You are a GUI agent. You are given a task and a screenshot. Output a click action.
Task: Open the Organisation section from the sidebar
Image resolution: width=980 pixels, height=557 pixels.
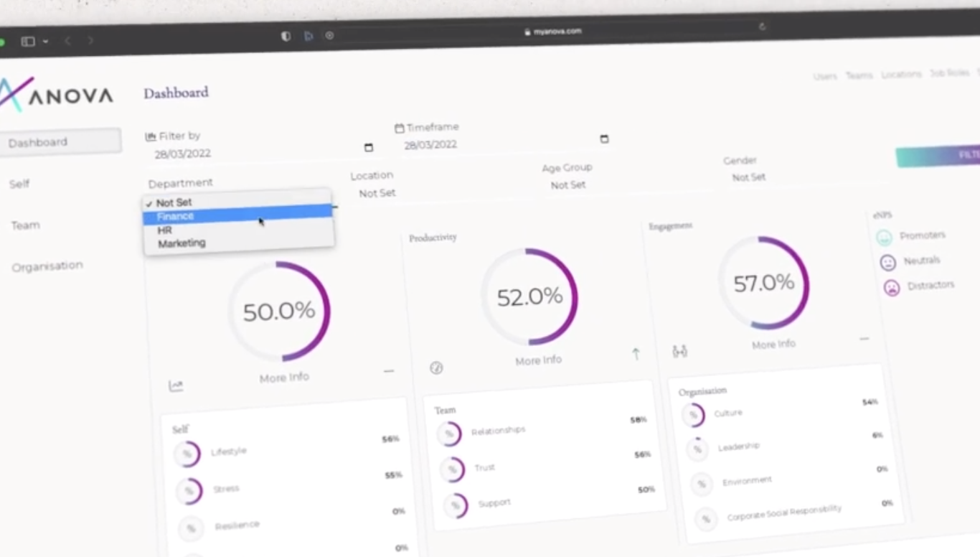(x=47, y=266)
